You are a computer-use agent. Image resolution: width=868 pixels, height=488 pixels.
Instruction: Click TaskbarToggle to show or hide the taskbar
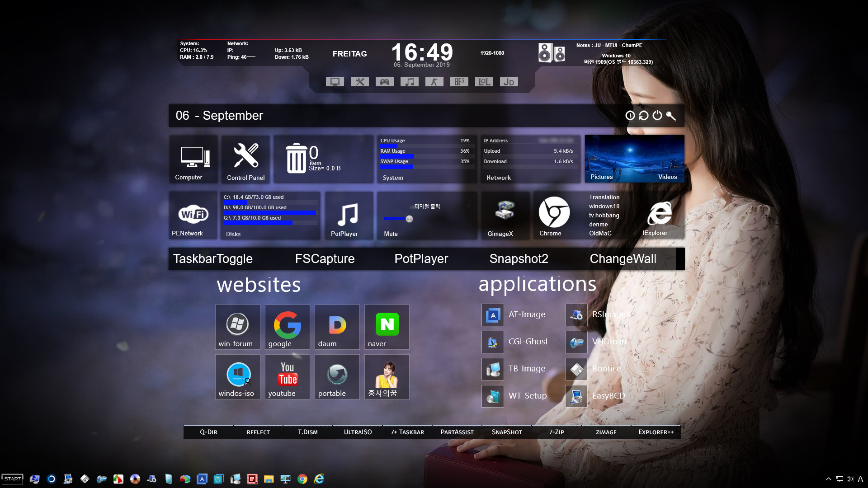pos(213,258)
